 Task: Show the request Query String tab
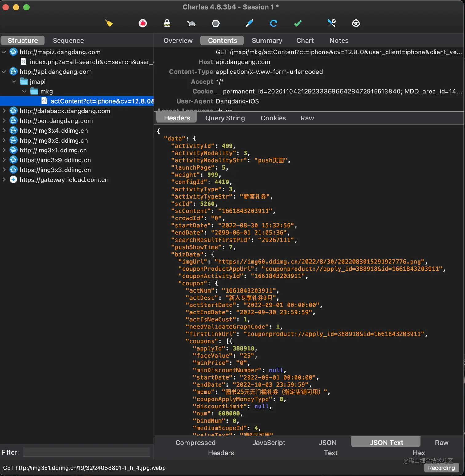(225, 118)
